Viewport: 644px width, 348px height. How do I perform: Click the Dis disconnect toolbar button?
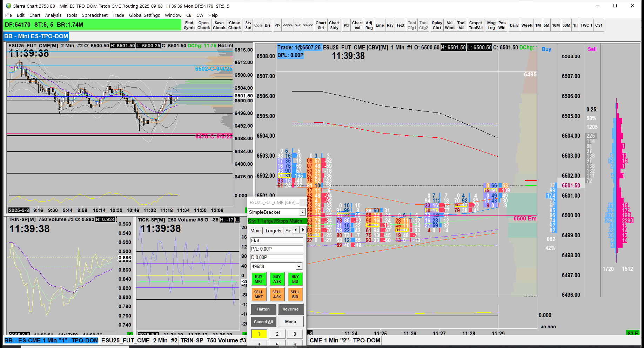click(268, 25)
